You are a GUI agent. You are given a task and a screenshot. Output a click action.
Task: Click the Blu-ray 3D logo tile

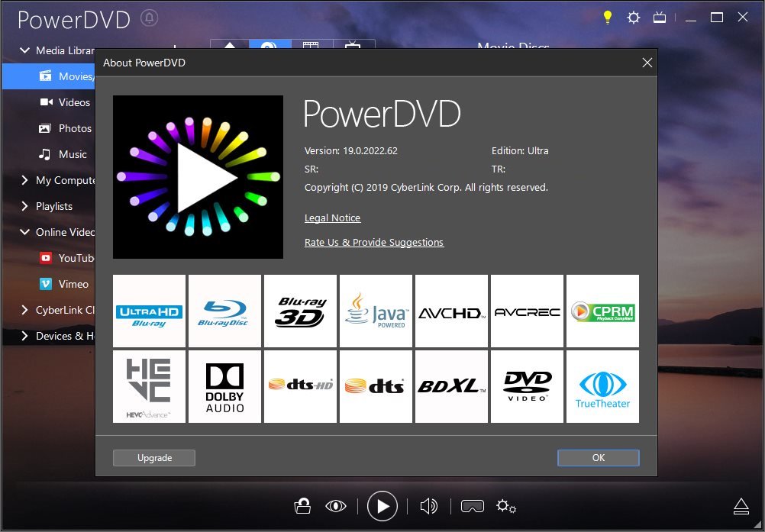point(301,311)
